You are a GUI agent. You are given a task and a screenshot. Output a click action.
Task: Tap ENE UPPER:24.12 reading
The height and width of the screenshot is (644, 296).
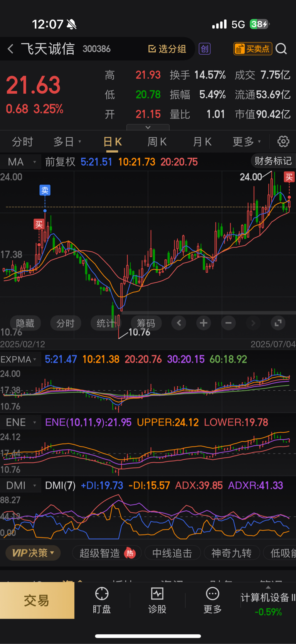coord(168,422)
